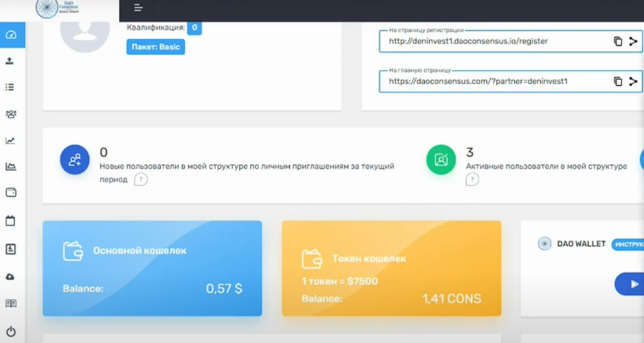Click the active users count 3
The width and height of the screenshot is (644, 343).
(x=469, y=152)
